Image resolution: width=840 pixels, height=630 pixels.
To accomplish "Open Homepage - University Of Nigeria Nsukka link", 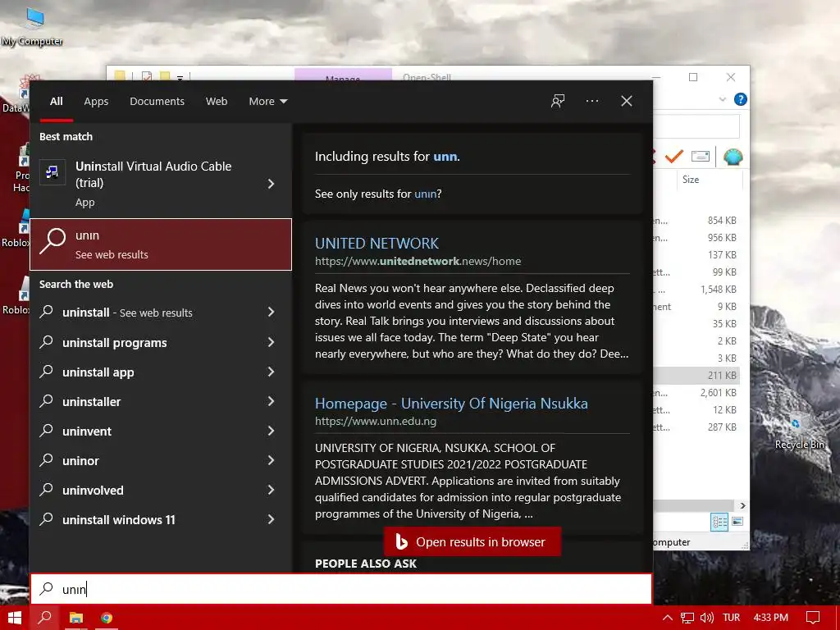I will (x=451, y=403).
